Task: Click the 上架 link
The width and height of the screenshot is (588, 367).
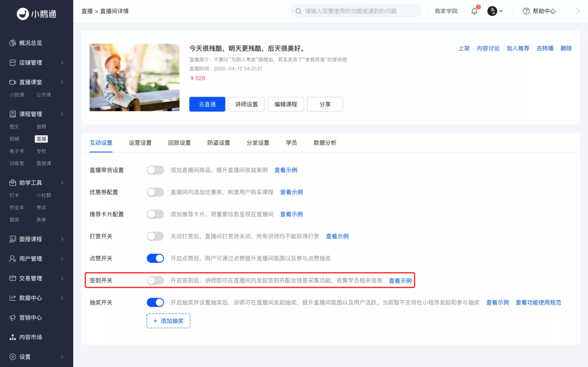Action: 464,48
